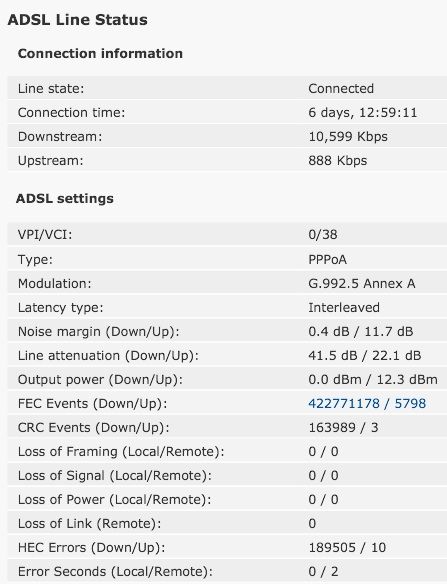Click the G.992.5 Annex A modulation value
This screenshot has height=584, width=447.
[x=362, y=283]
